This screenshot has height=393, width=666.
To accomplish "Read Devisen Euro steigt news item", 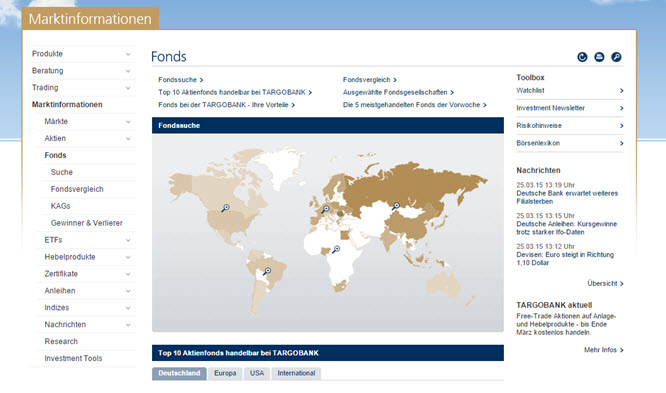I will pos(565,259).
